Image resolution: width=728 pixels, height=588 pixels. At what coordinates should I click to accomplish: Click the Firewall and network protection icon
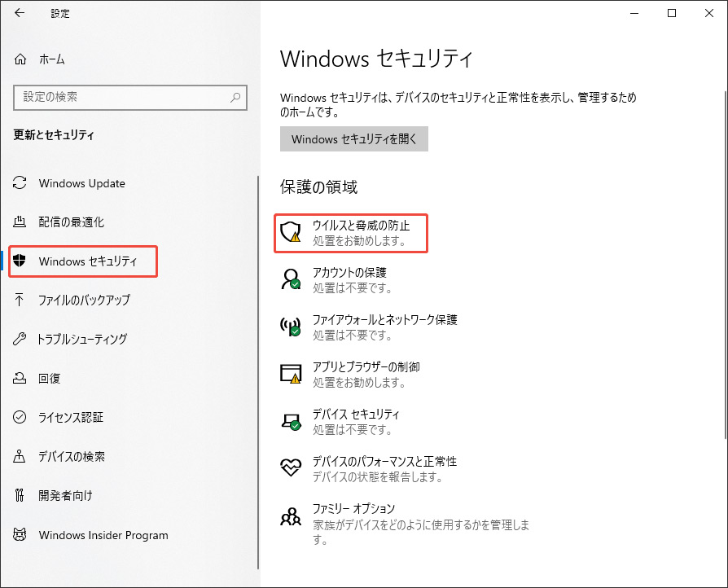pyautogui.click(x=291, y=326)
